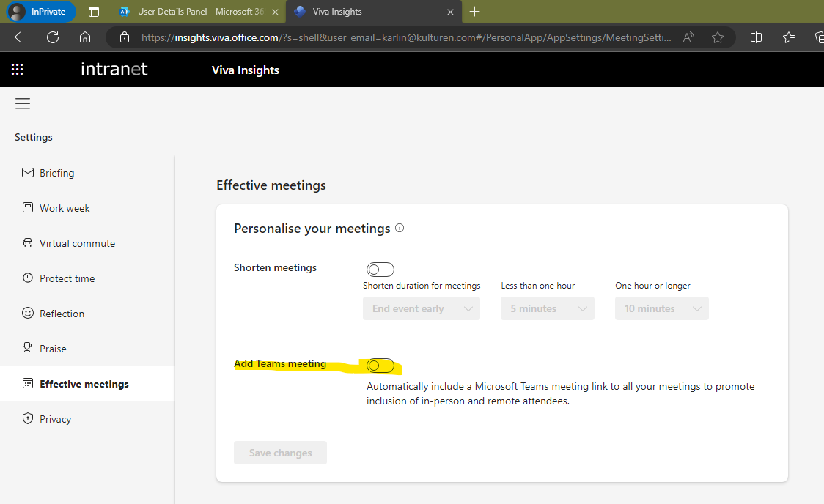
Task: Close the User Details Panel tab
Action: pyautogui.click(x=275, y=12)
